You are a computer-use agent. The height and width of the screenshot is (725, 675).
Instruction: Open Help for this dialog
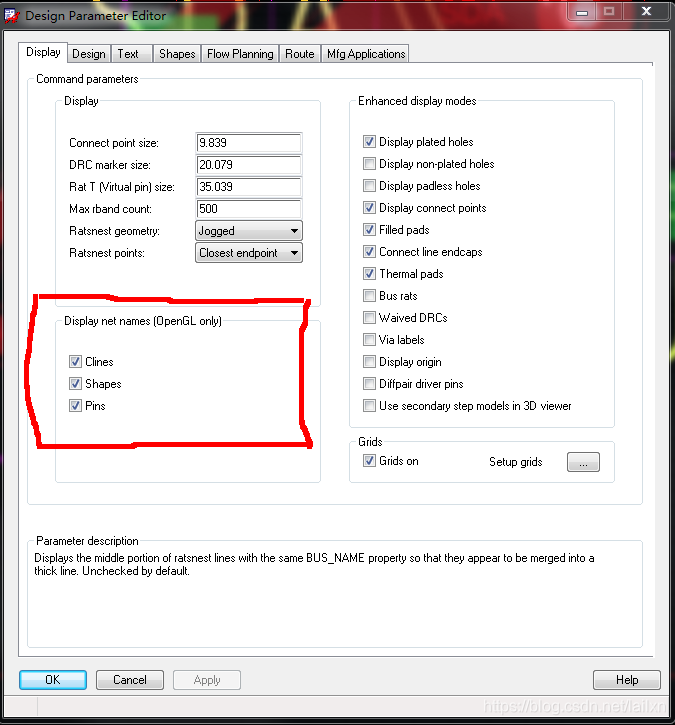627,680
